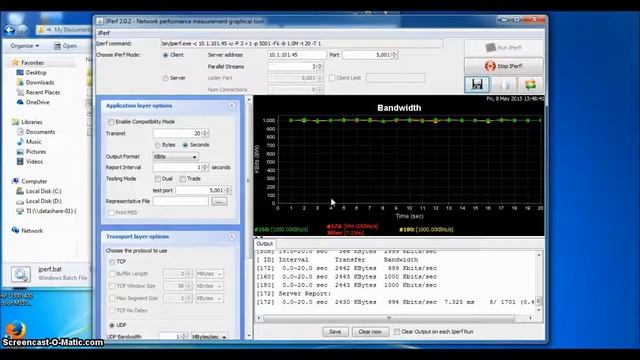The height and width of the screenshot is (360, 640).
Task: Enable Compatibility Mode checkbox
Action: 111,122
